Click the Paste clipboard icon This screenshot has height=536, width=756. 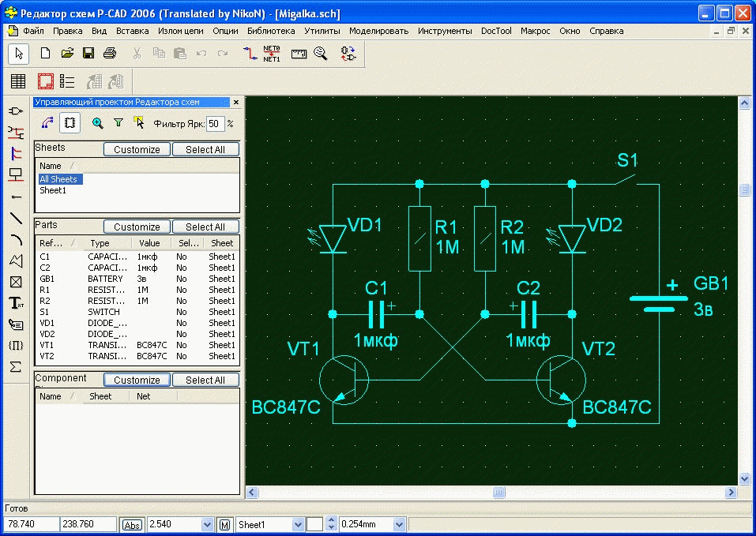(180, 53)
